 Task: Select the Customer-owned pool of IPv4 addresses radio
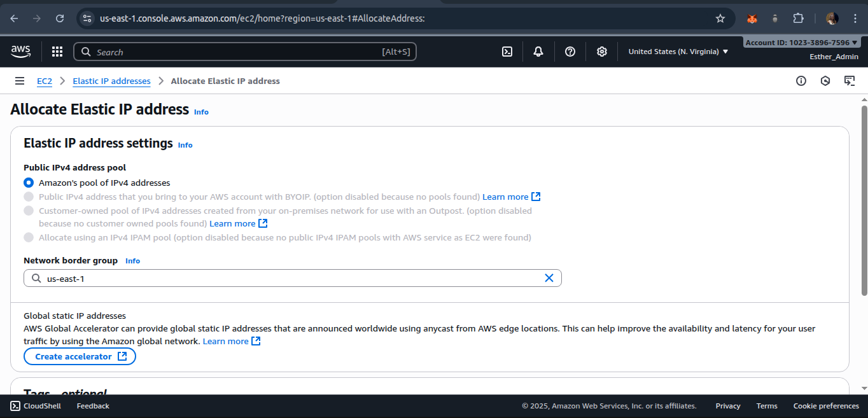[29, 211]
